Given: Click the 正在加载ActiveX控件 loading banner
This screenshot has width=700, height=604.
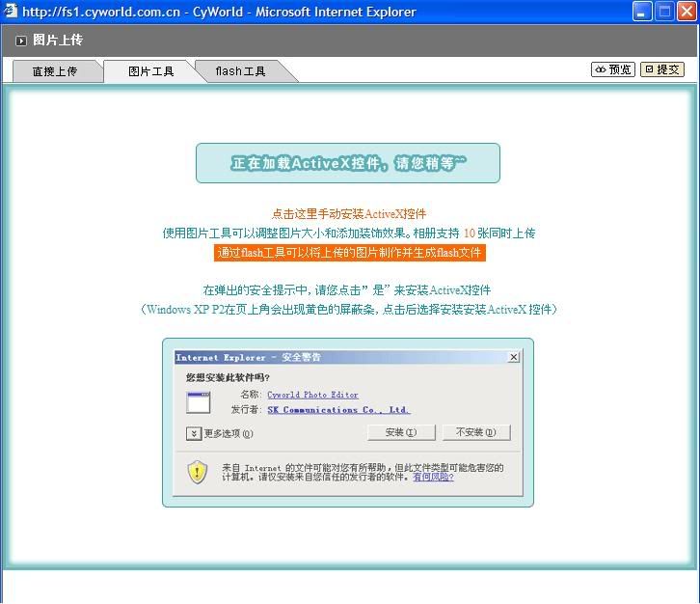Looking at the screenshot, I should 348,163.
